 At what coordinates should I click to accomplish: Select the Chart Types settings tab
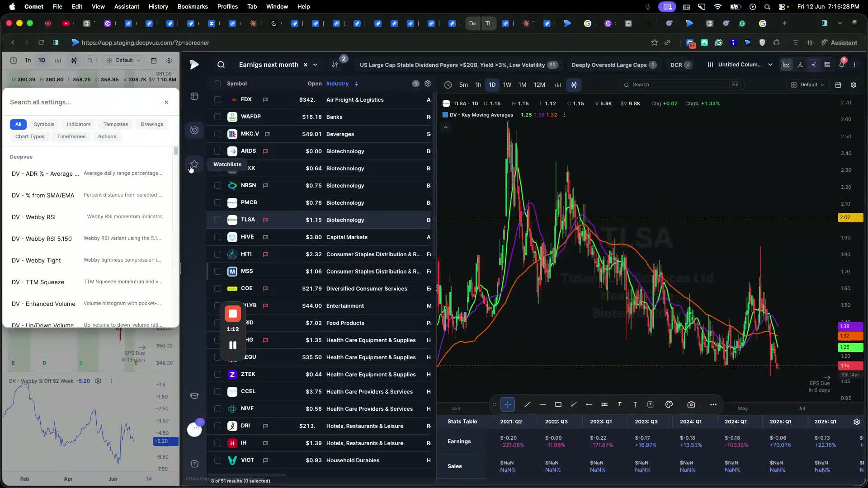click(30, 136)
